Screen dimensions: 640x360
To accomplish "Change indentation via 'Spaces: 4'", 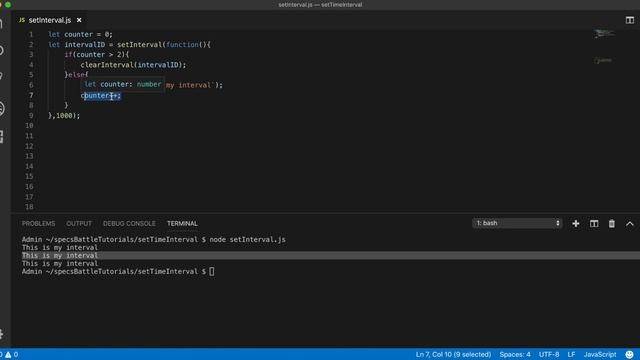I will tap(515, 354).
